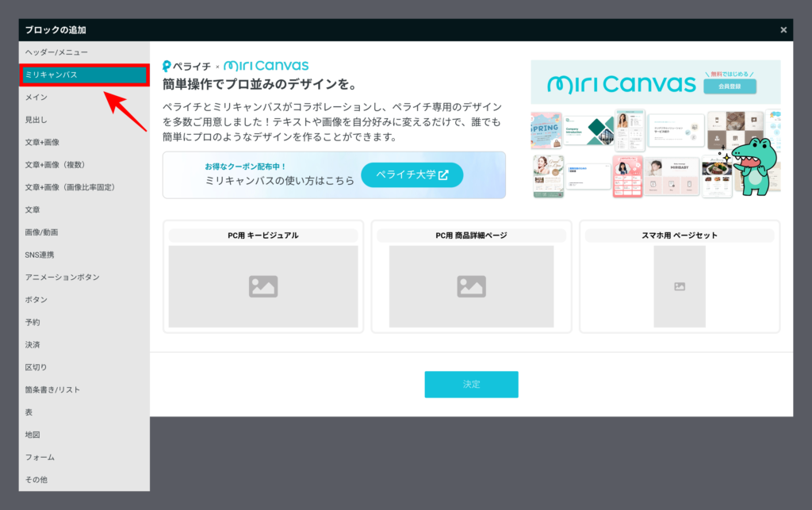Open ペライチ大学 external link button
Viewport: 812px width, 510px height.
[412, 175]
